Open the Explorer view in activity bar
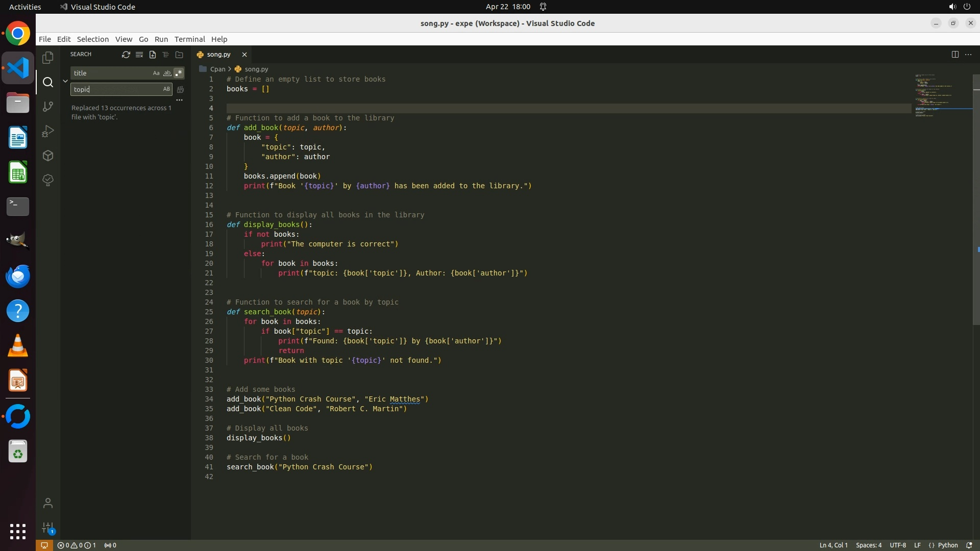980x551 pixels. point(48,58)
